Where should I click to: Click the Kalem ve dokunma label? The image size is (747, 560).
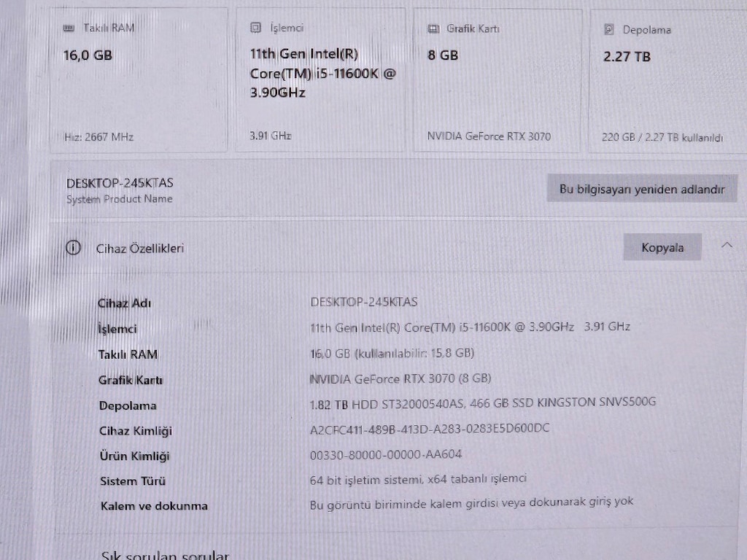pos(154,506)
